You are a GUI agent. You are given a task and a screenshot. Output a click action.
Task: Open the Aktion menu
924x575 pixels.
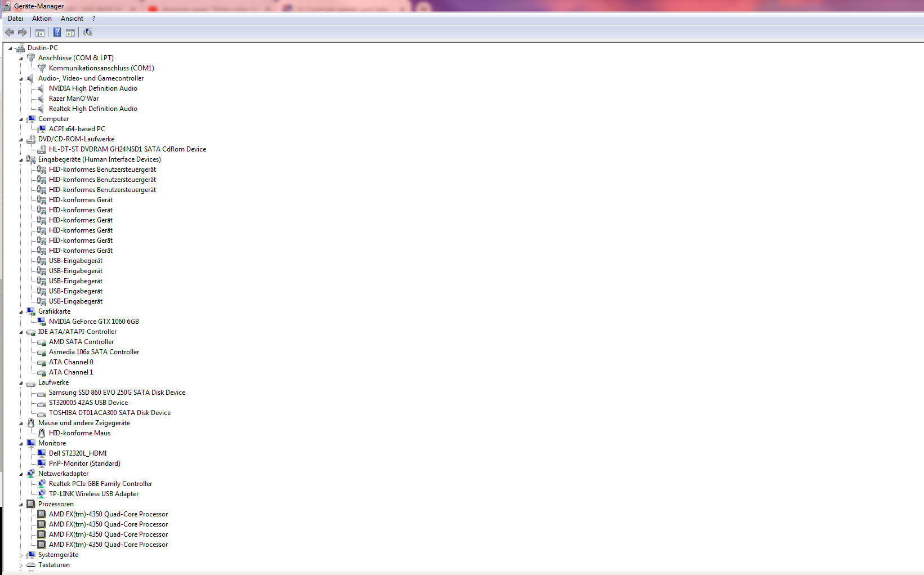coord(42,19)
